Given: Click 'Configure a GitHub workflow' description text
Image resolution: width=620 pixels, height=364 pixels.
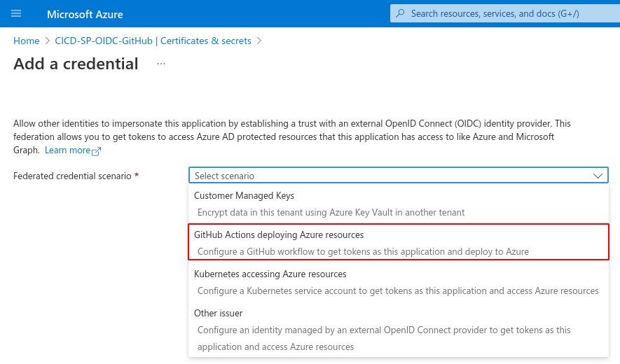Looking at the screenshot, I should 363,251.
